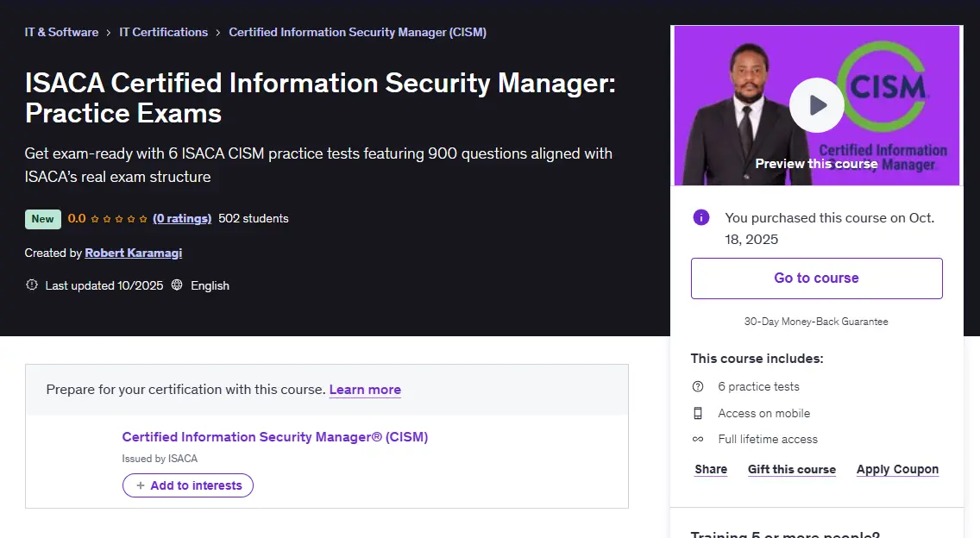Click the 'Access on mobile' text
Viewport: 980px width, 538px height.
click(x=763, y=413)
